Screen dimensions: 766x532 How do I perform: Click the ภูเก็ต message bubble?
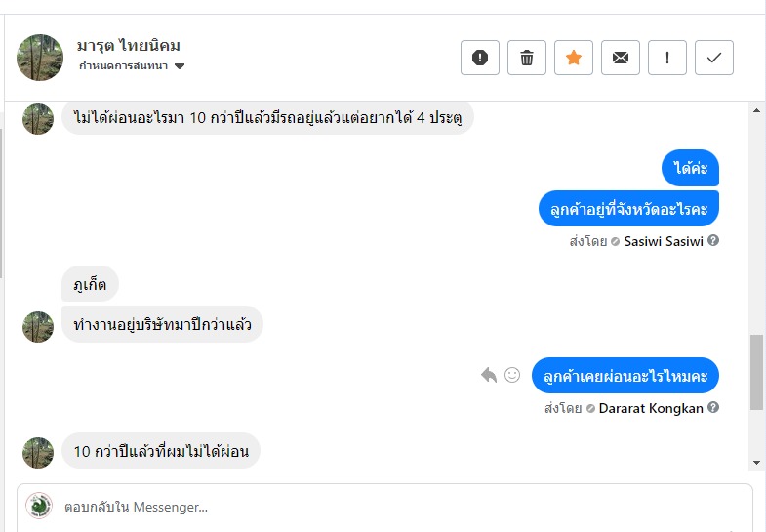click(x=90, y=284)
